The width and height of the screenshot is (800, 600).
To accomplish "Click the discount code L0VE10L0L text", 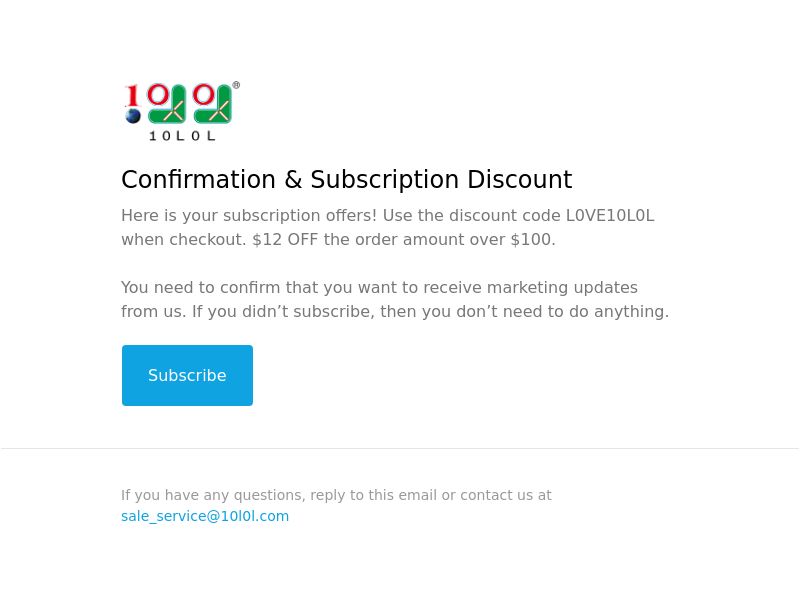I will 610,215.
